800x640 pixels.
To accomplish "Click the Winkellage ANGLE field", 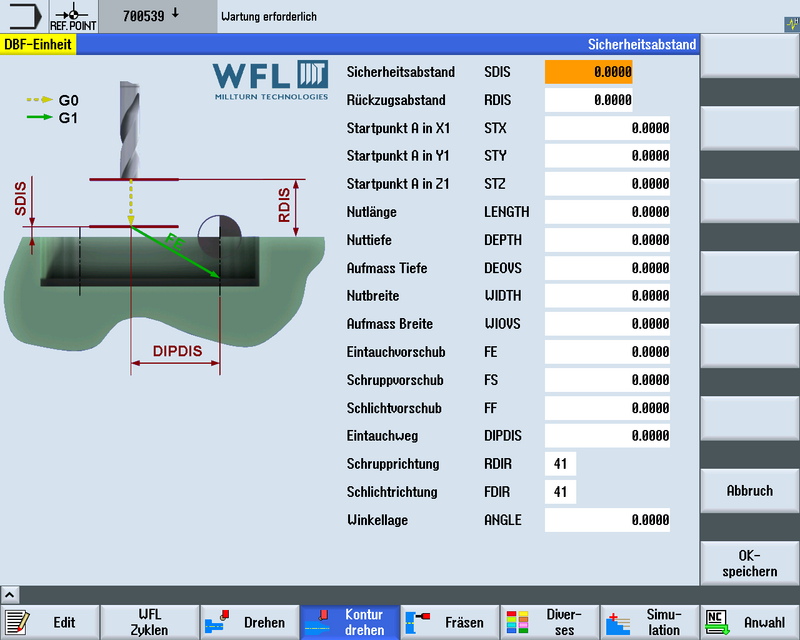I will 606,520.
